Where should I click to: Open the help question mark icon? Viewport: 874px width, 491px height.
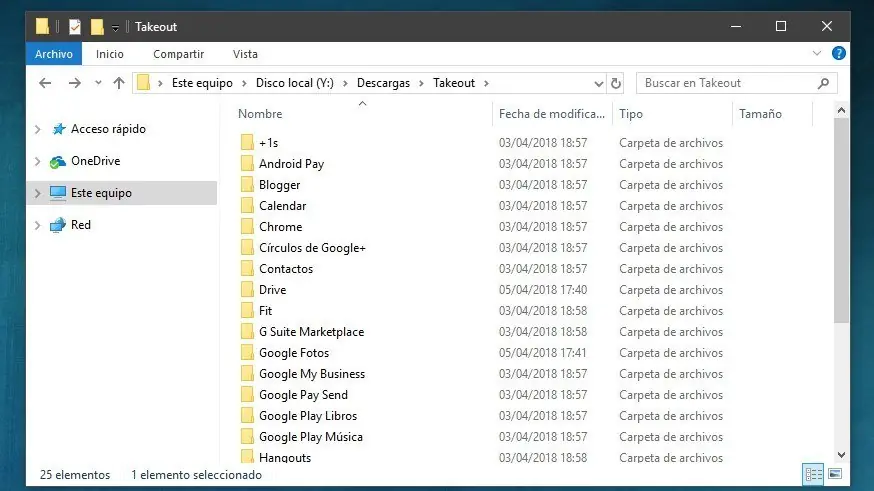838,54
